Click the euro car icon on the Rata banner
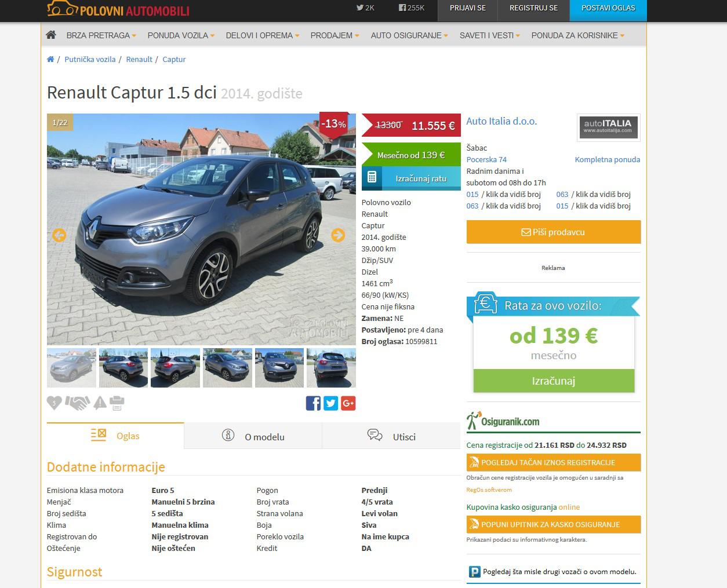727x588 pixels. click(486, 303)
